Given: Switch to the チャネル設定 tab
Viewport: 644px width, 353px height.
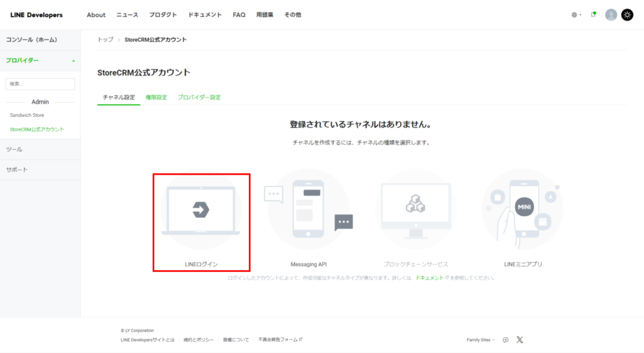Looking at the screenshot, I should [x=119, y=97].
